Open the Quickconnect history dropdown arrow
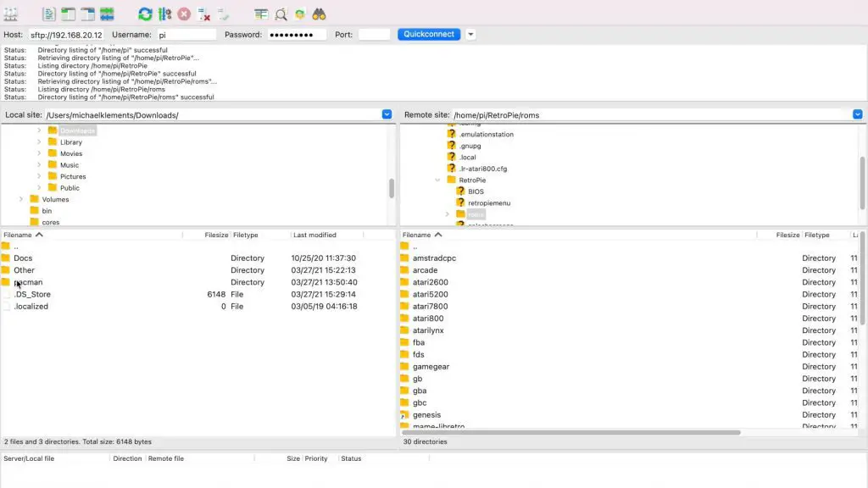Screen dimensions: 868x488 click(470, 35)
